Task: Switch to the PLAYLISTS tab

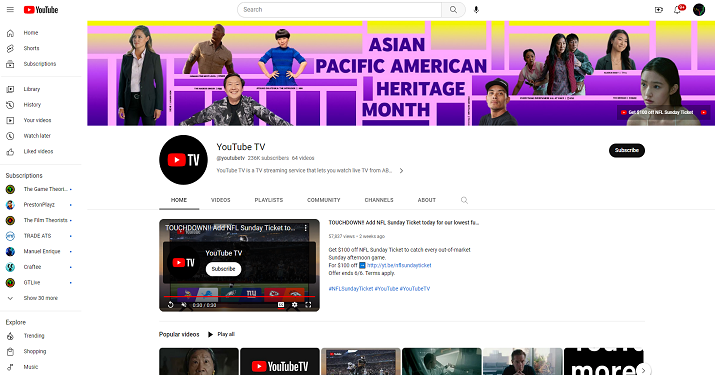Action: click(269, 200)
